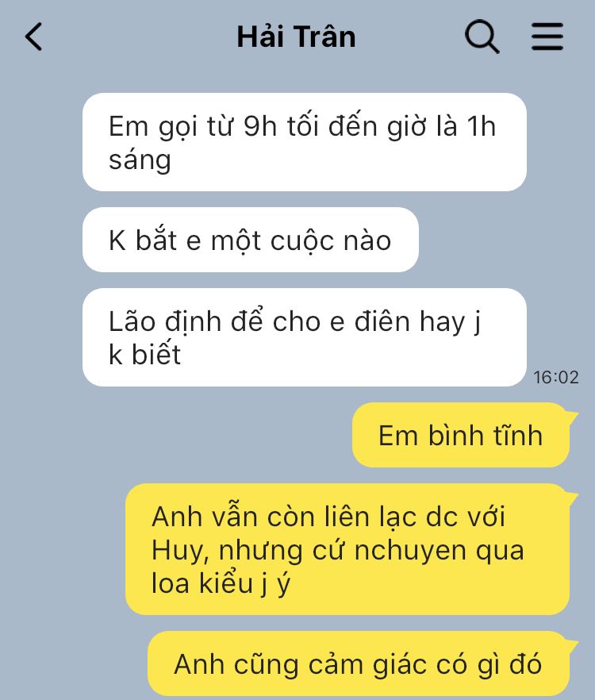
Task: Tap the 16:02 timestamp
Action: pos(555,377)
